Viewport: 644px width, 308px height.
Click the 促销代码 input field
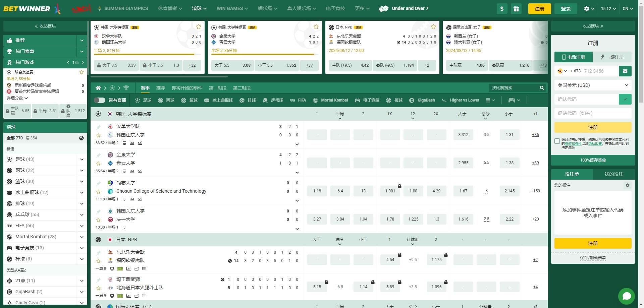[593, 113]
